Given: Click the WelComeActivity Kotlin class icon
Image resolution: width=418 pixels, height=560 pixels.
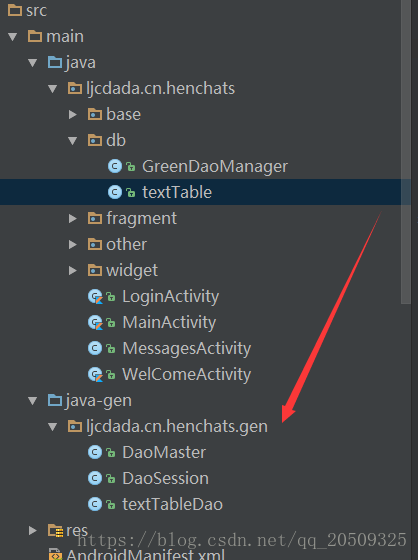Looking at the screenshot, I should 95,375.
